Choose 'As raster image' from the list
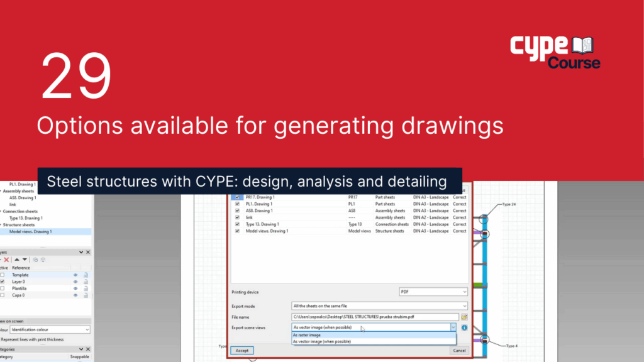Screen dimensions: 644x362 coord(307,335)
